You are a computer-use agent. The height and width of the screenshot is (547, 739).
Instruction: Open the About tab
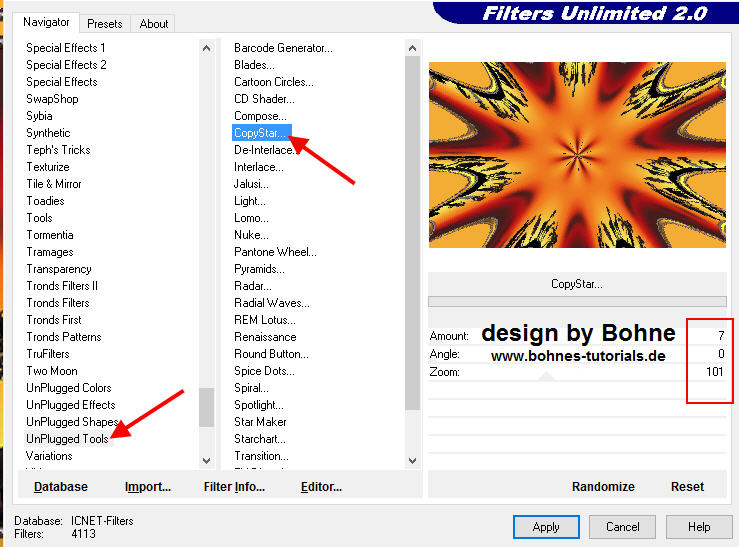click(x=153, y=23)
